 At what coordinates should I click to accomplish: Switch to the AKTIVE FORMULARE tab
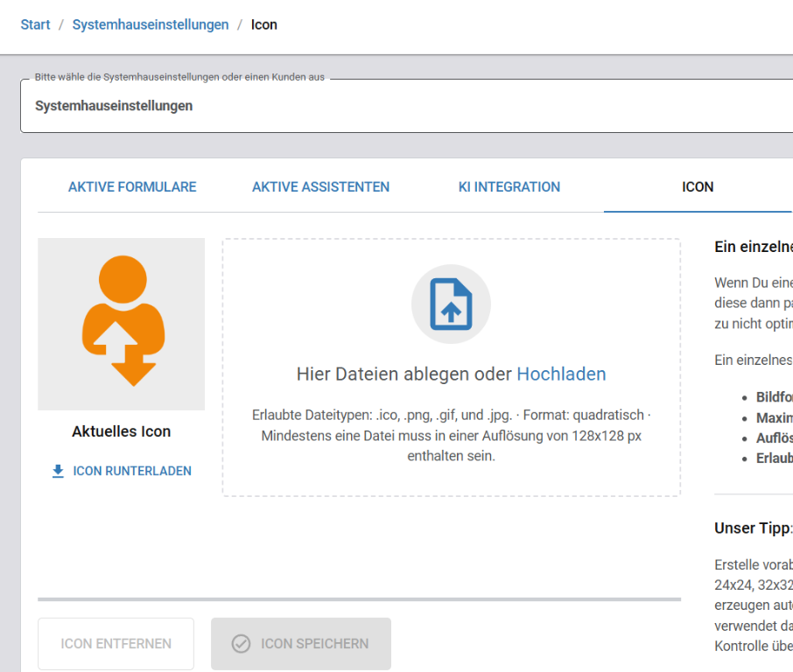[132, 186]
